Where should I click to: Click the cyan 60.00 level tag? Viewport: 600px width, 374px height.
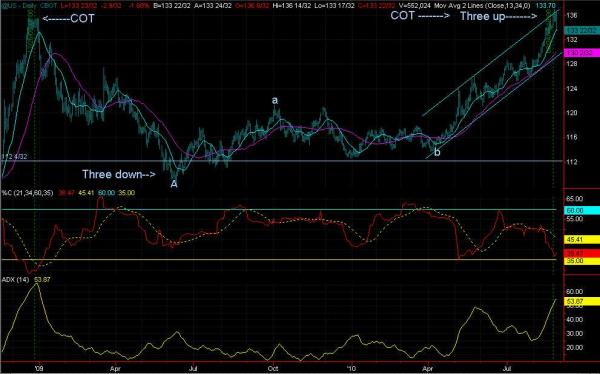tap(582, 211)
